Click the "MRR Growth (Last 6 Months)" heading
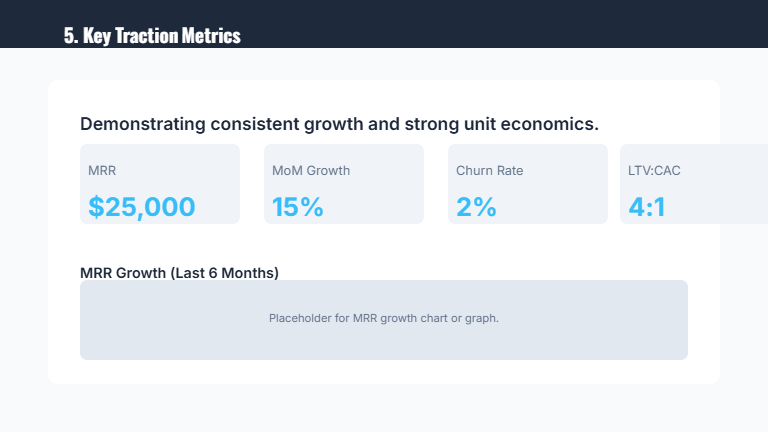The image size is (768, 432). pyautogui.click(x=179, y=272)
